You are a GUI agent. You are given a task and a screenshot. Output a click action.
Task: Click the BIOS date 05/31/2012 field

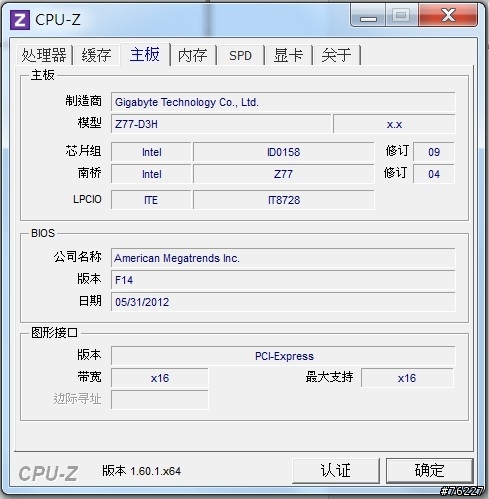[283, 302]
